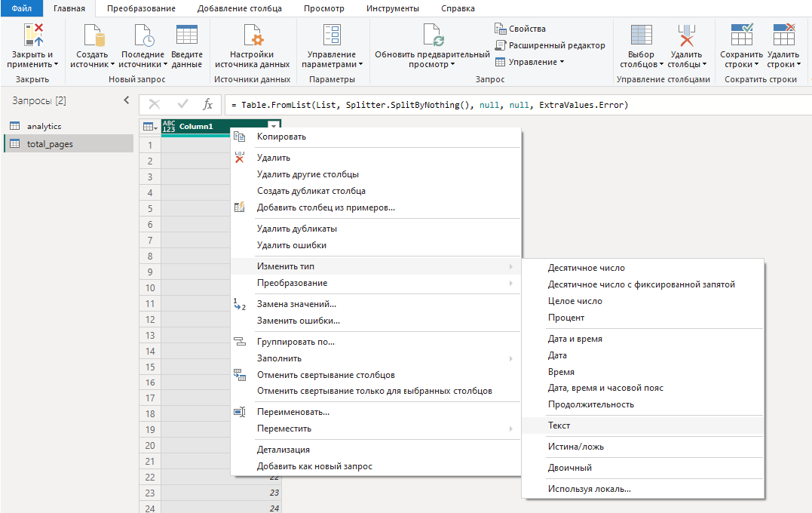This screenshot has height=513, width=812.
Task: Select the total_pages query
Action: point(69,144)
